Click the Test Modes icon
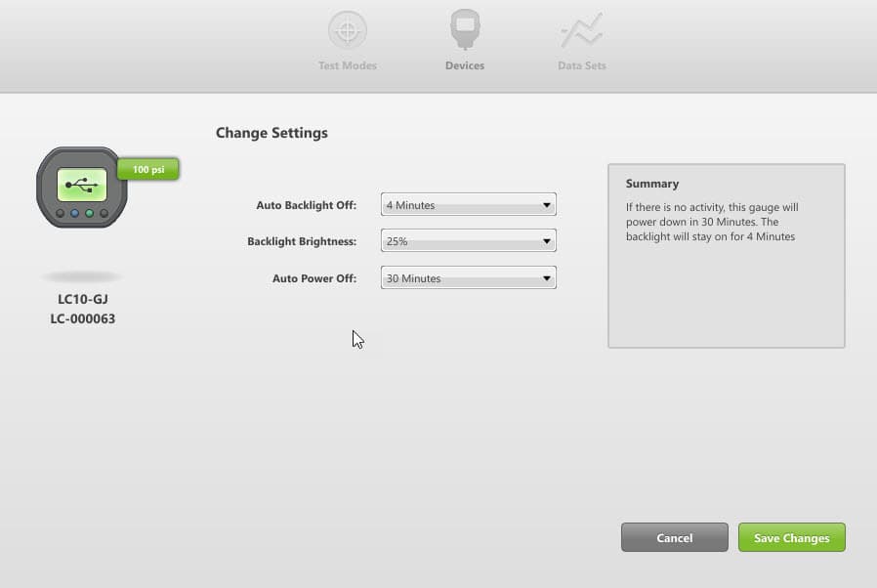The image size is (877, 588). click(348, 29)
